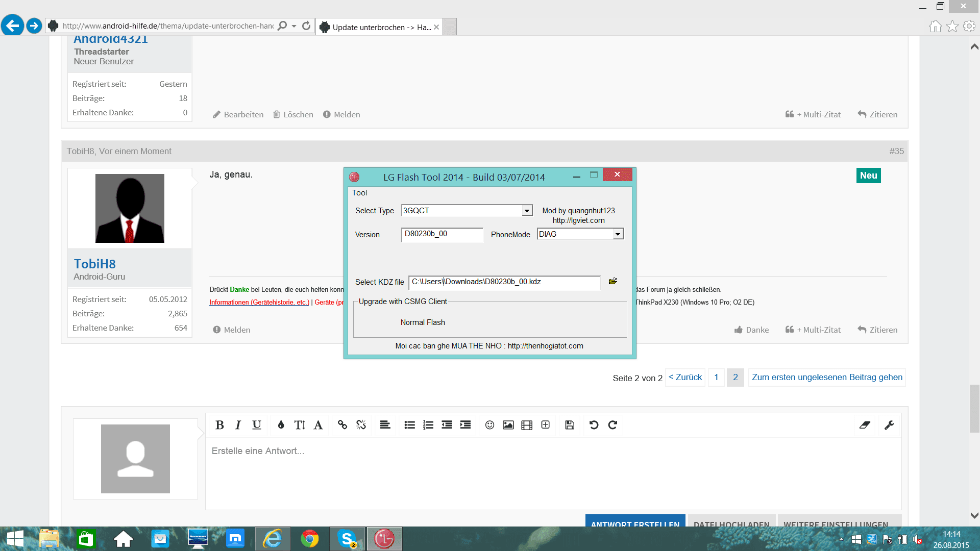Open the text alignment tool
Screen dimensions: 980x551
tap(385, 425)
